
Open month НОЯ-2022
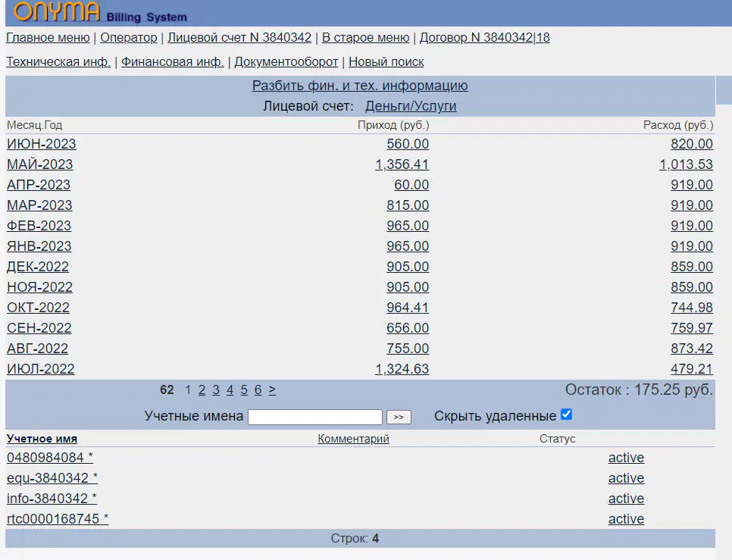click(39, 287)
